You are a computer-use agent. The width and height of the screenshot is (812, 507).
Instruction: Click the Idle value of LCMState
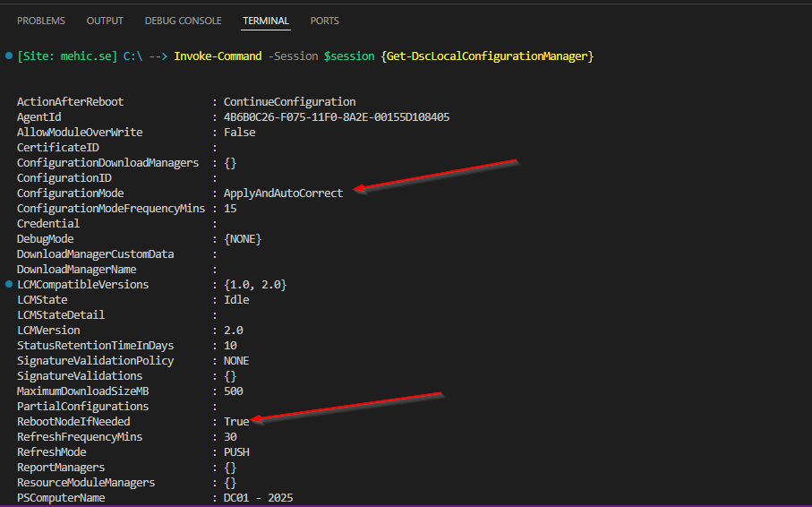coord(236,300)
